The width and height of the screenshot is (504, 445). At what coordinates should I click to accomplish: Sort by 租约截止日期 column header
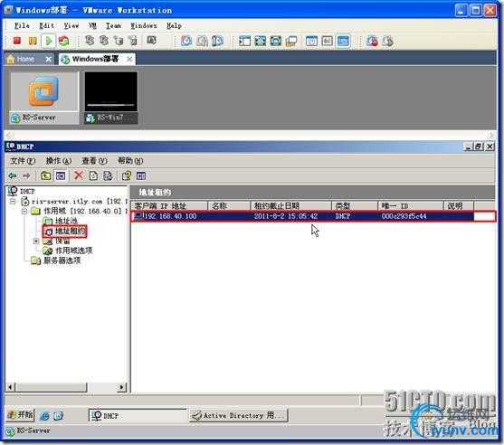[x=290, y=205]
